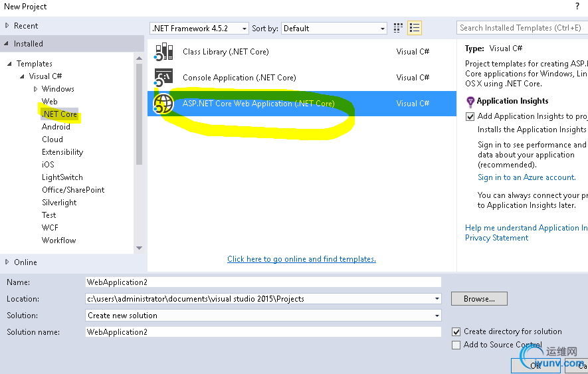Select the Extensibility template category
This screenshot has height=374, width=588.
62,152
